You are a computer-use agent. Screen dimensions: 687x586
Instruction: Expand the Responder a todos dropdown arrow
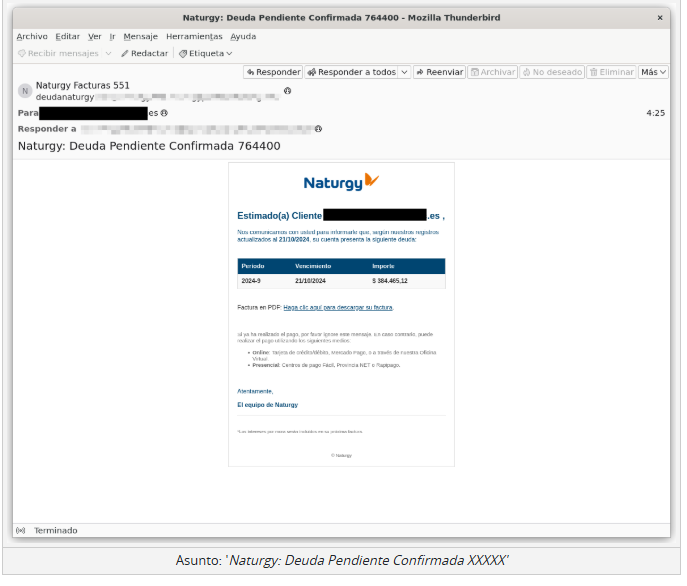click(x=405, y=72)
